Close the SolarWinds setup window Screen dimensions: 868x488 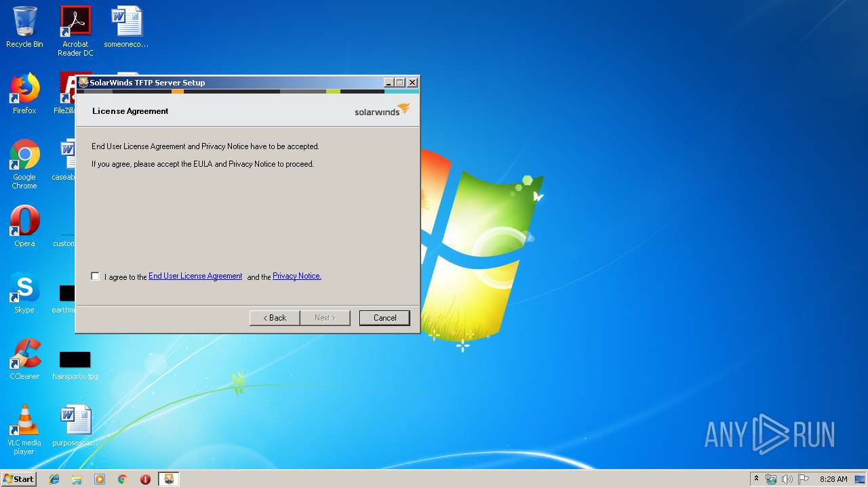pos(412,83)
